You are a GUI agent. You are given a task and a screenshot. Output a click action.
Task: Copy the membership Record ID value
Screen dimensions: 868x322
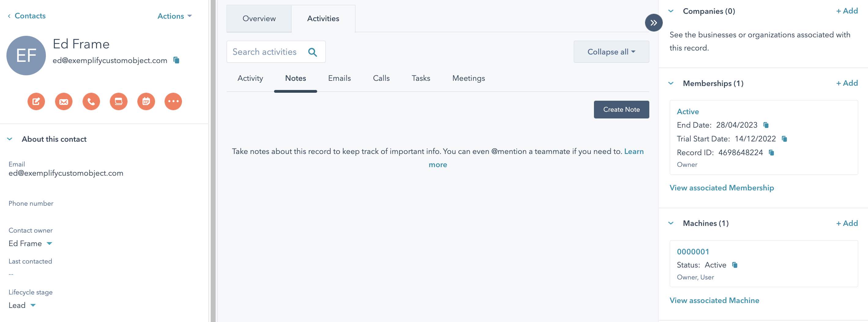[771, 153]
